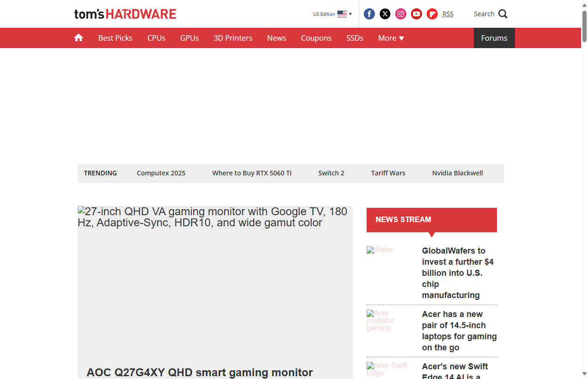Screen dimensions: 588x379
Task: Click the Tom's Hardware logo
Action: [125, 14]
